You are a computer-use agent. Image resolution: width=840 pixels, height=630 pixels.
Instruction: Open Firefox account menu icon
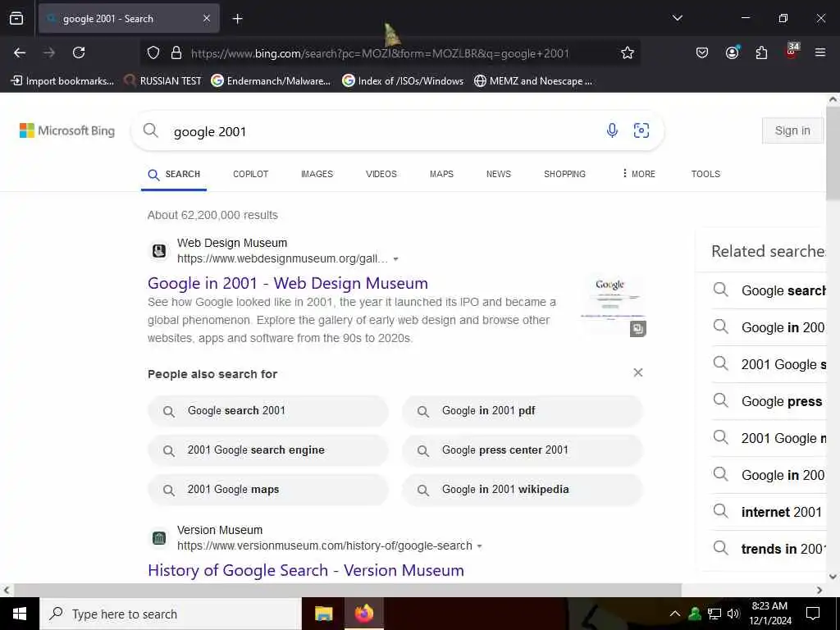[732, 52]
